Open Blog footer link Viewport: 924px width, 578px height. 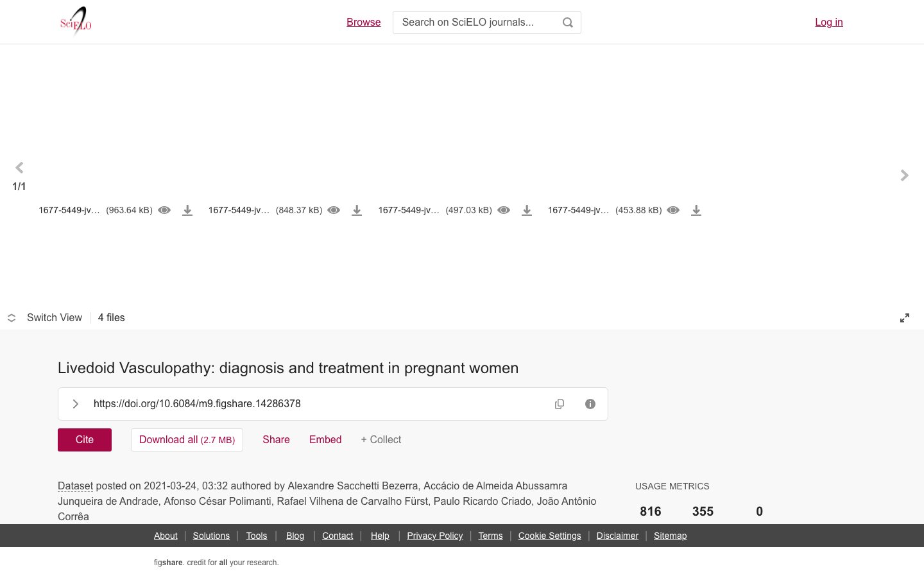pyautogui.click(x=295, y=536)
